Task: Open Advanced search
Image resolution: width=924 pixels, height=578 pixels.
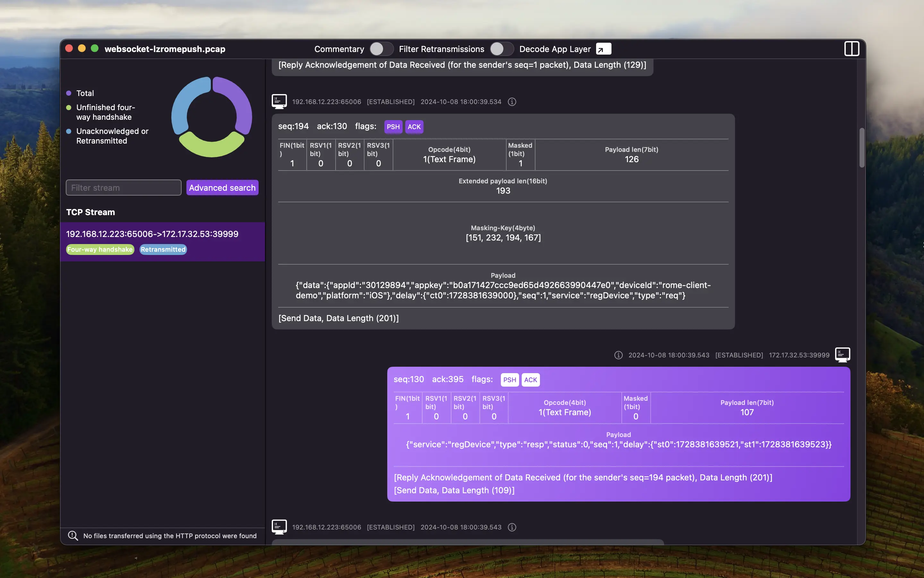Action: coord(222,188)
